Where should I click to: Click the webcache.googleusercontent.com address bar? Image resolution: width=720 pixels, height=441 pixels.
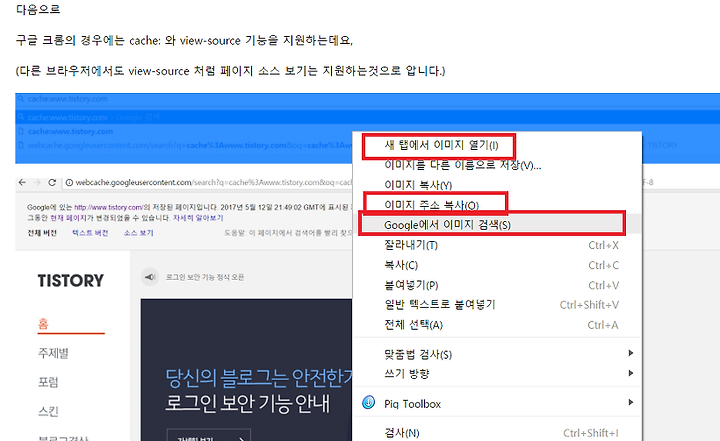[209, 182]
